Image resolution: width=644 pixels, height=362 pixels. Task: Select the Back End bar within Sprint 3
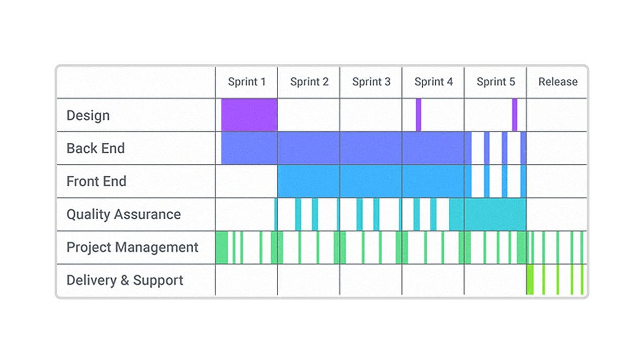pos(371,148)
